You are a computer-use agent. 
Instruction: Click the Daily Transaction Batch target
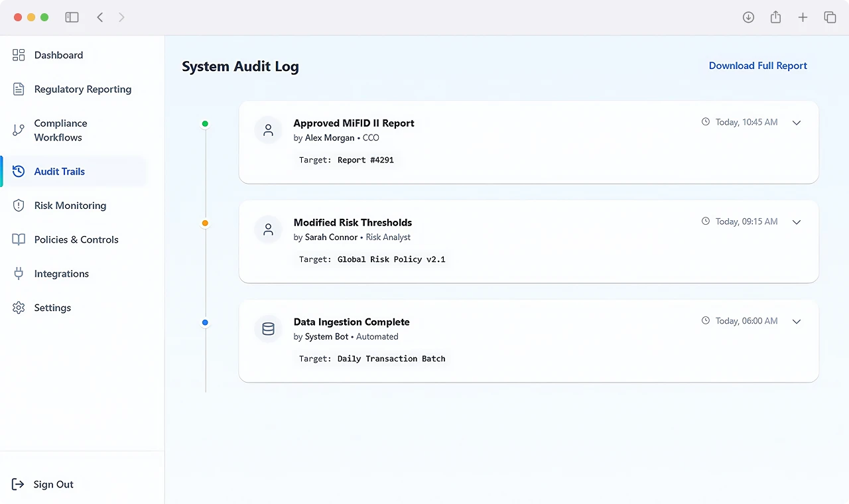tap(391, 359)
